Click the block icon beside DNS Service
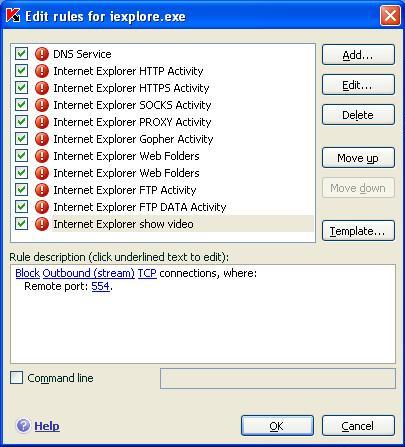Viewport: 405px width, 447px height. 42,54
